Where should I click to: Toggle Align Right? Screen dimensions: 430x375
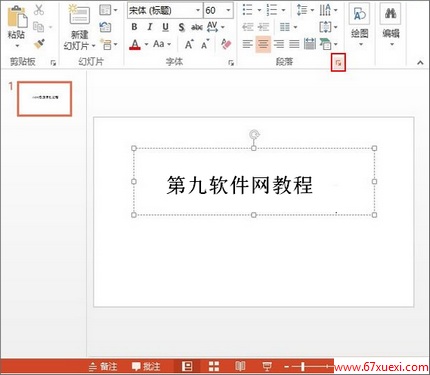pyautogui.click(x=279, y=44)
